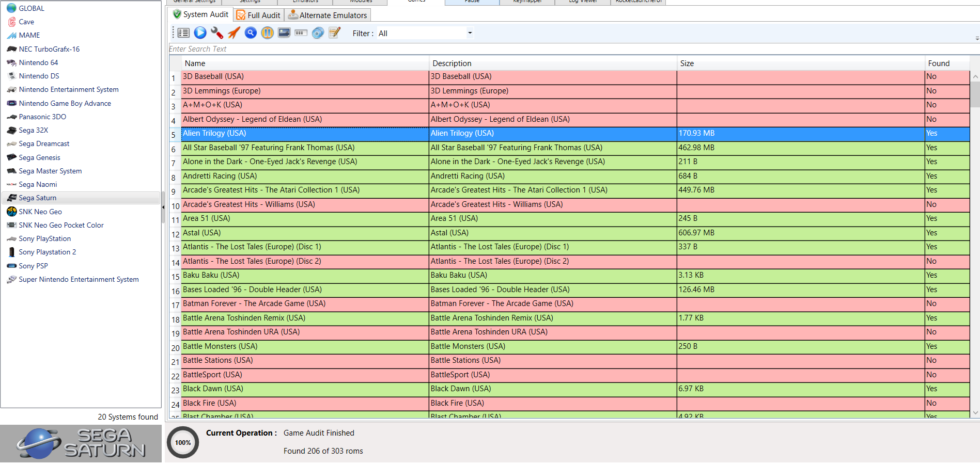Switch to the Full Audit tab
Viewport: 980px width, 465px height.
[x=259, y=15]
